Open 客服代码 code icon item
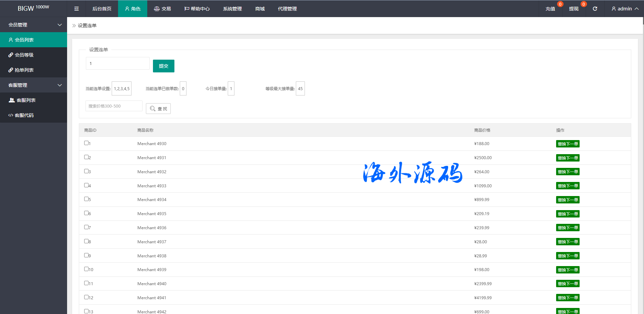Screen dimensions: 644x314 click(x=11, y=115)
